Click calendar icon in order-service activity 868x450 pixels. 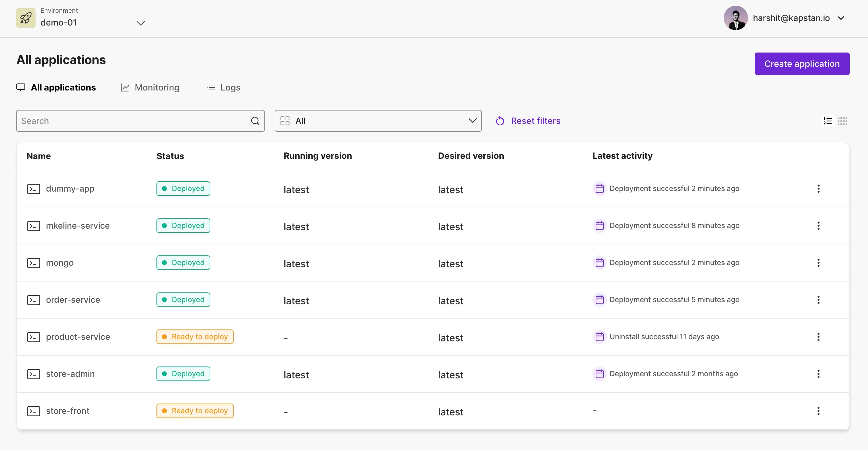click(x=599, y=300)
